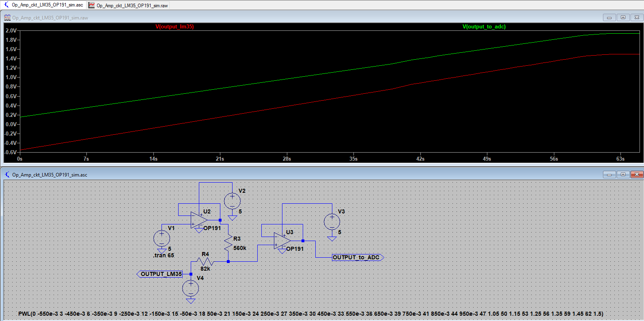Select the V2 voltage source symbol
The height and width of the screenshot is (321, 644).
pyautogui.click(x=232, y=201)
